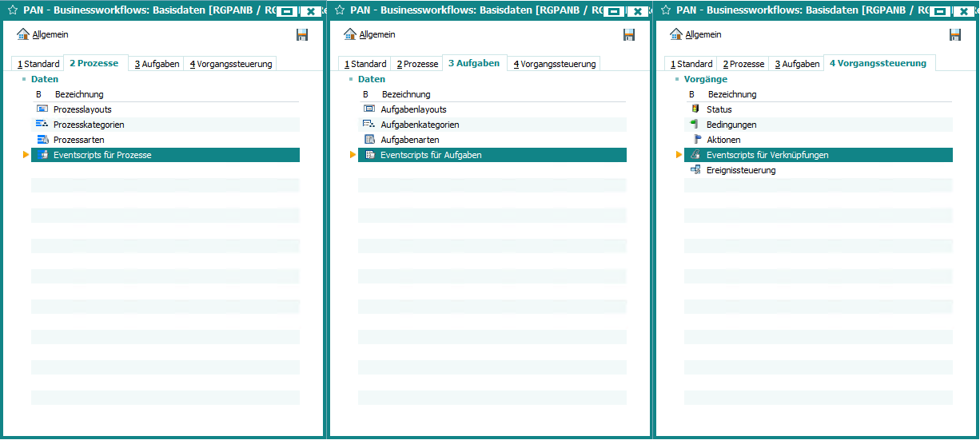Open the Aufgabenkategorien list item

420,125
